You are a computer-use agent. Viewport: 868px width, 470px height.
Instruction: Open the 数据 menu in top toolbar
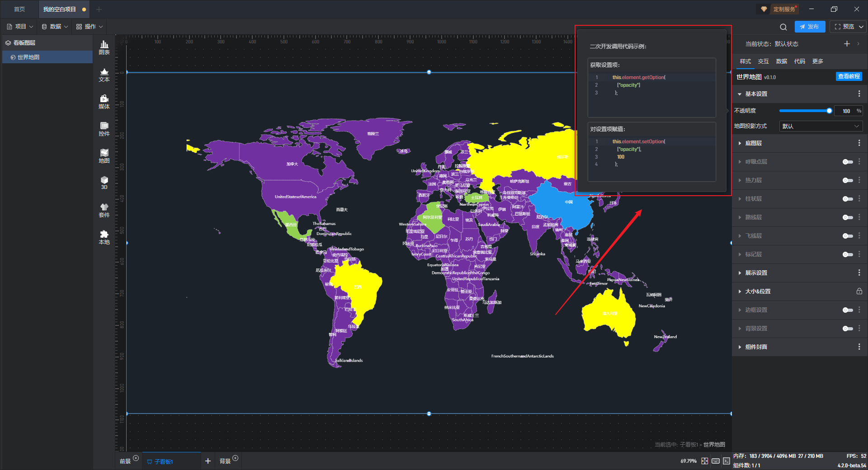click(55, 27)
